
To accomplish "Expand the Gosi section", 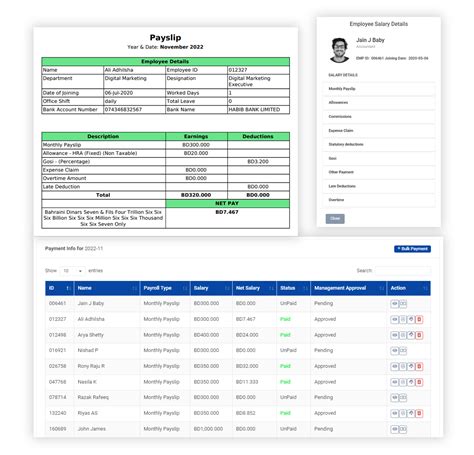I will click(379, 158).
